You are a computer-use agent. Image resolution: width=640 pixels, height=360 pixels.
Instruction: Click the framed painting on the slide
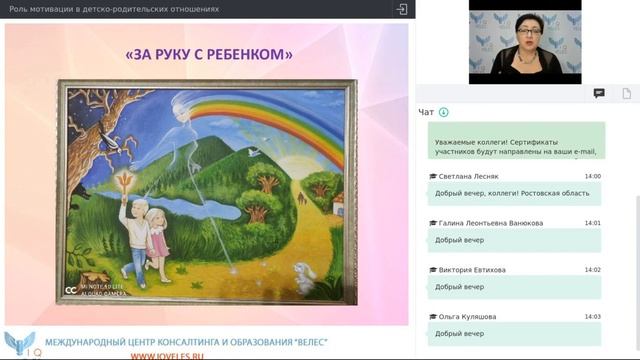pyautogui.click(x=207, y=192)
